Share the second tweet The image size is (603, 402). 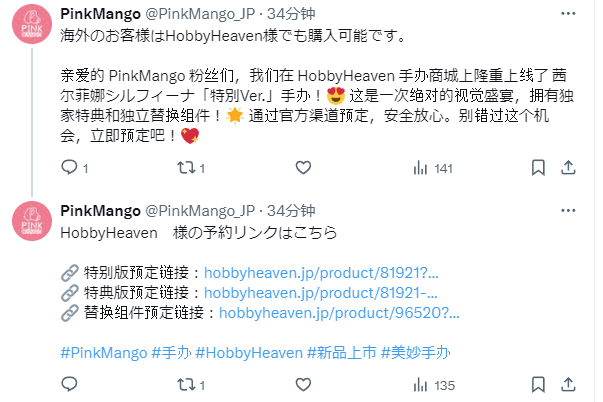(x=568, y=384)
